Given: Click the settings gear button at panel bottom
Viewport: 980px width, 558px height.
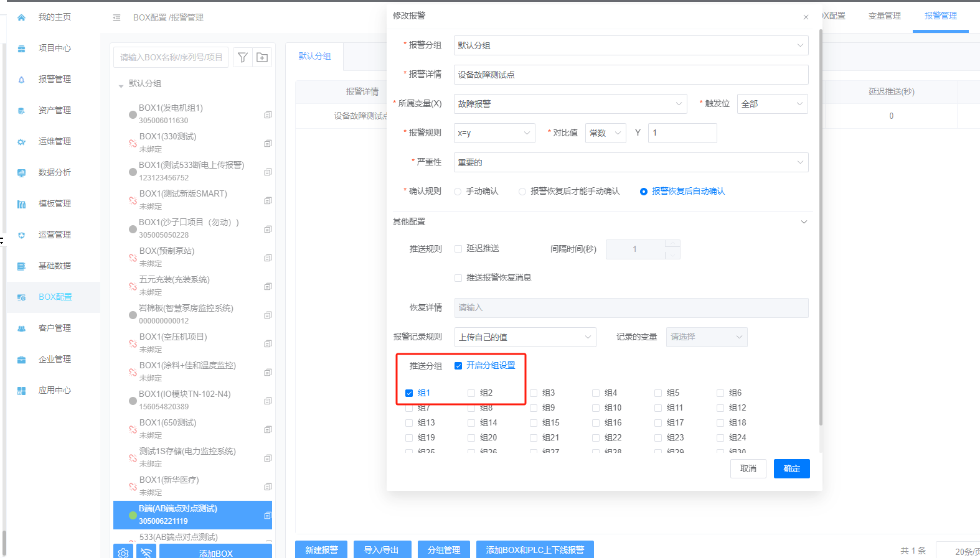Looking at the screenshot, I should pos(123,552).
